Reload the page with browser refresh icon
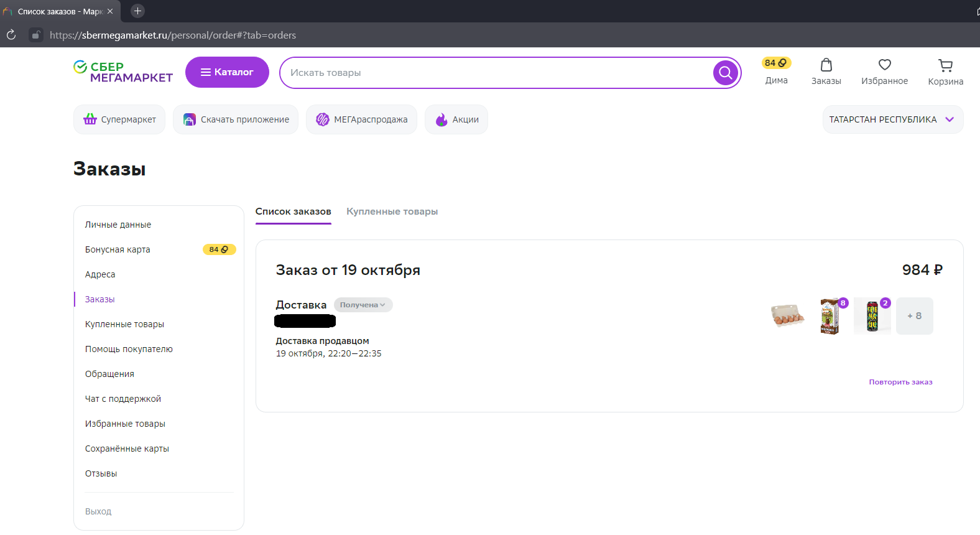Image resolution: width=980 pixels, height=535 pixels. (11, 35)
